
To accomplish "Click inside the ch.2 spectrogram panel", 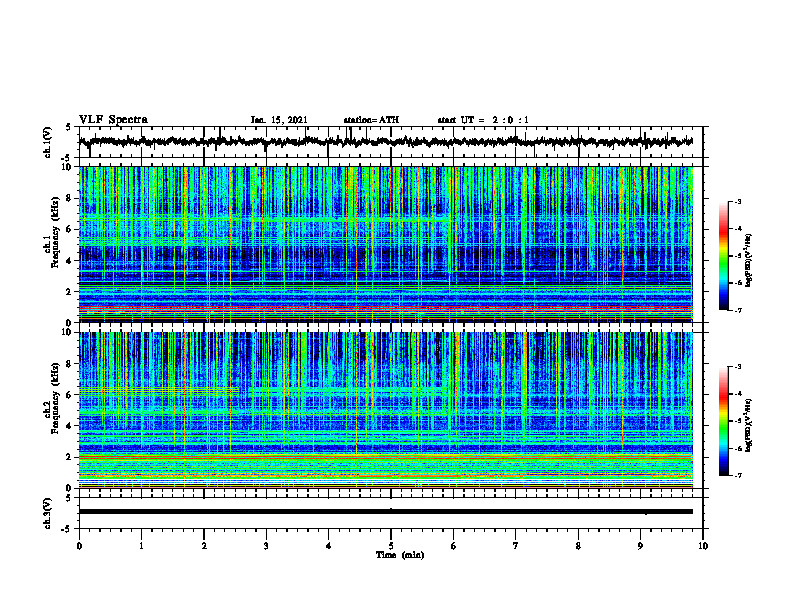I will pyautogui.click(x=385, y=410).
